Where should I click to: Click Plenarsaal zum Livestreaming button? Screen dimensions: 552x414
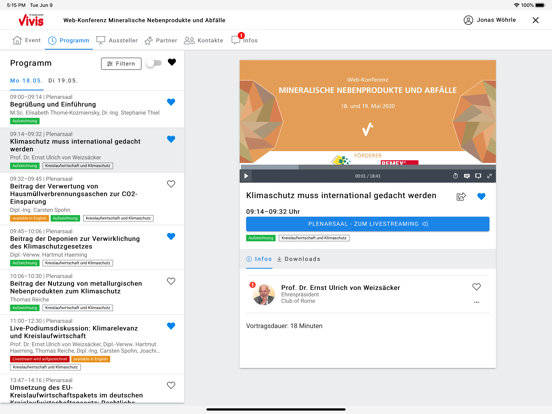click(368, 224)
